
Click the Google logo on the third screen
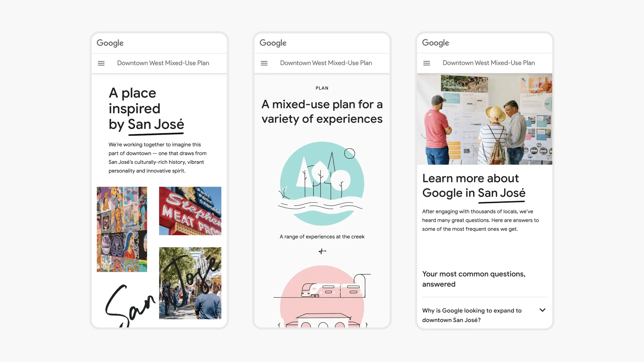coord(435,43)
